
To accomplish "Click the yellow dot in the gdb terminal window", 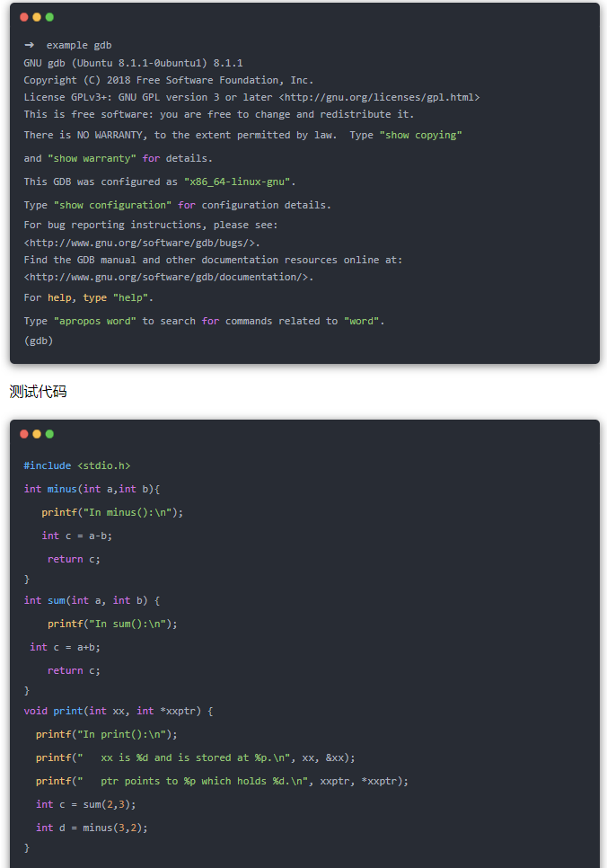I will [x=37, y=17].
